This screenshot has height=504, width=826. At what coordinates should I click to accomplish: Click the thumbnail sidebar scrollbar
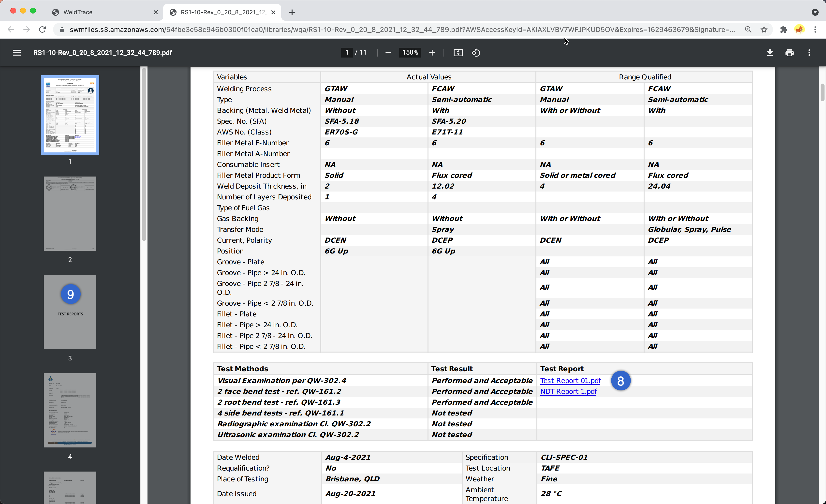coord(144,154)
